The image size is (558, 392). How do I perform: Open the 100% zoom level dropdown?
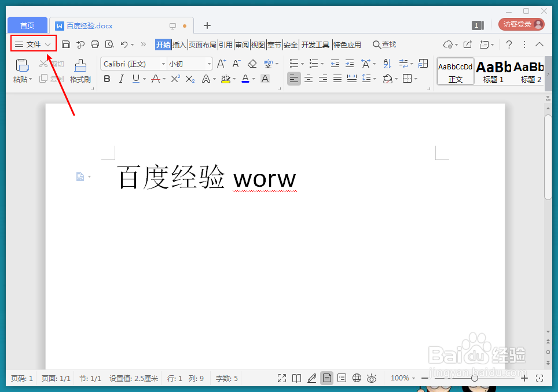403,378
